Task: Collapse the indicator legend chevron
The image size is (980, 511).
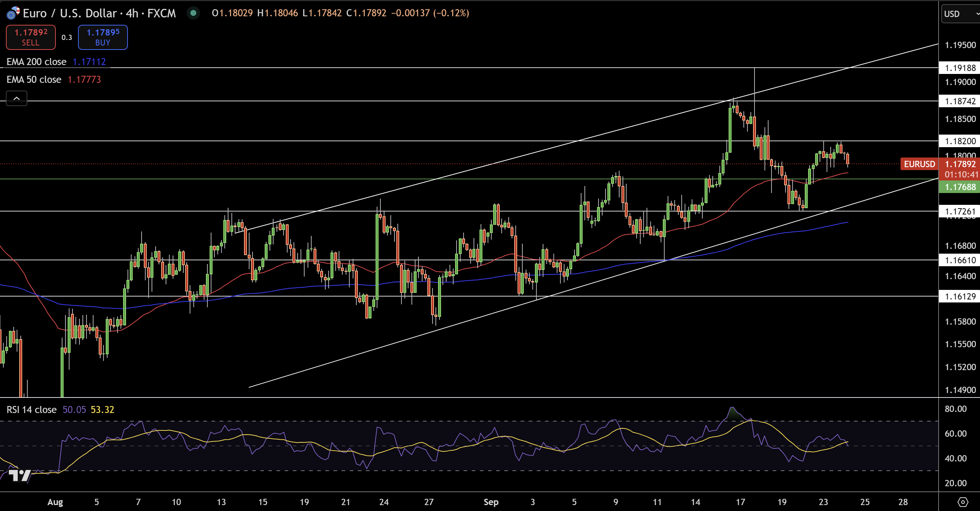Action: click(17, 98)
